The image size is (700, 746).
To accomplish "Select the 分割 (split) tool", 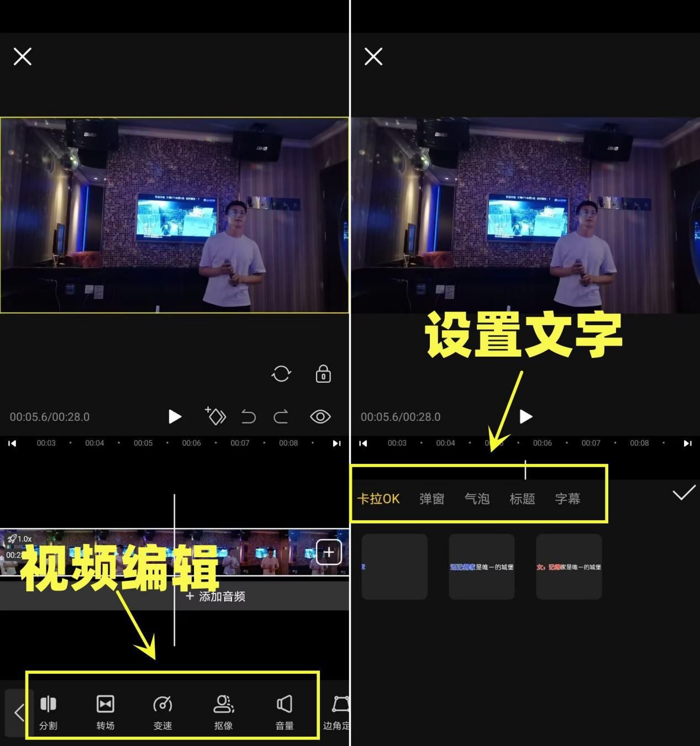I will coord(48,711).
